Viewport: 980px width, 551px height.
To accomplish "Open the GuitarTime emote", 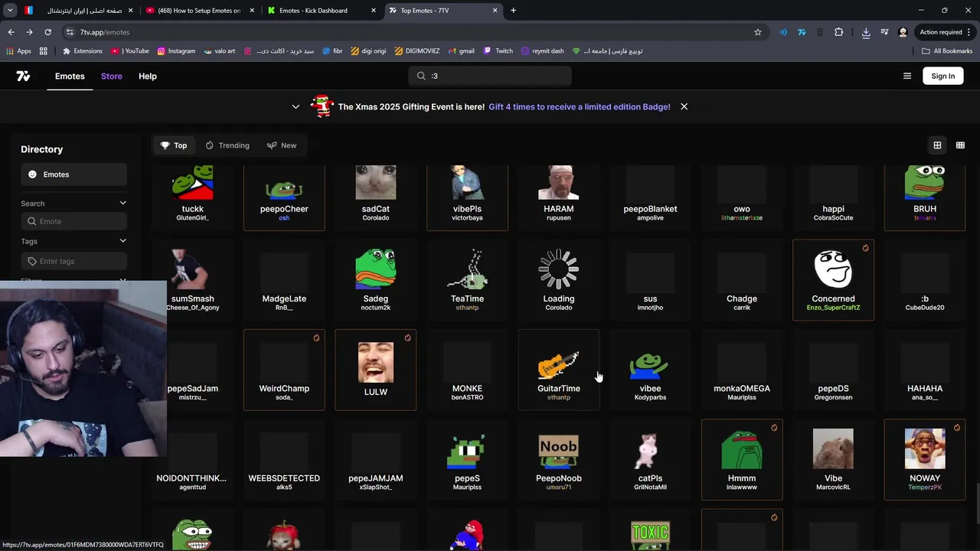I will coord(559,370).
